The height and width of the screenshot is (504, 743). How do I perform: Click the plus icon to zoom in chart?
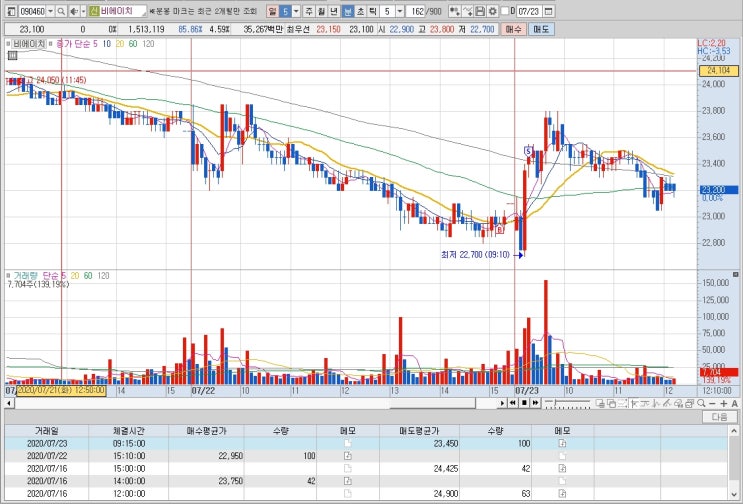pyautogui.click(x=724, y=403)
